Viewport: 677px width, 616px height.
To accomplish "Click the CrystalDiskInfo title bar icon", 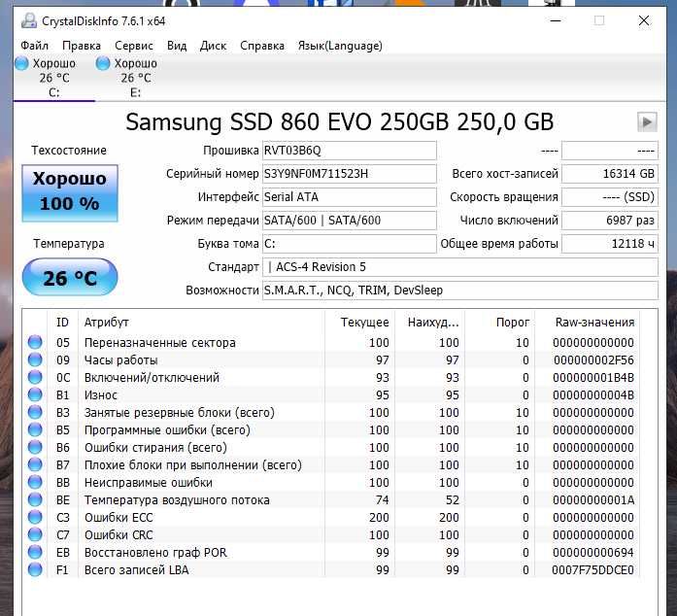I will pyautogui.click(x=29, y=20).
